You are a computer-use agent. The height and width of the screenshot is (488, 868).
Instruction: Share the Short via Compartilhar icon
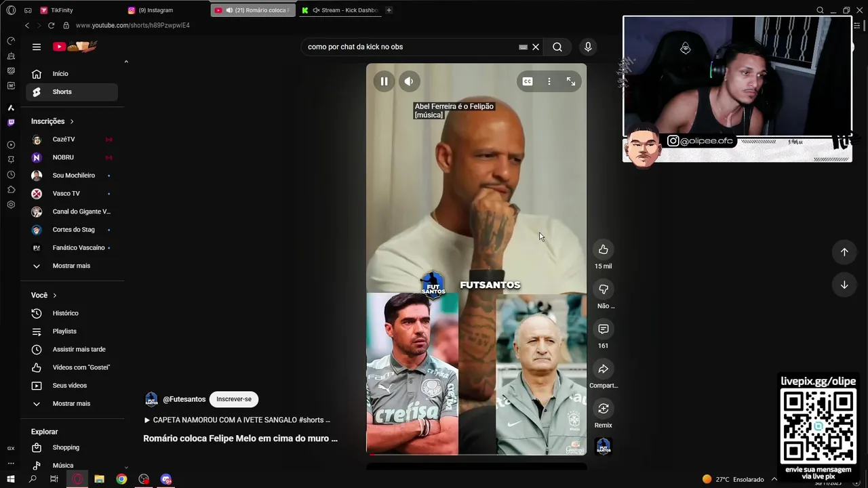click(x=604, y=369)
